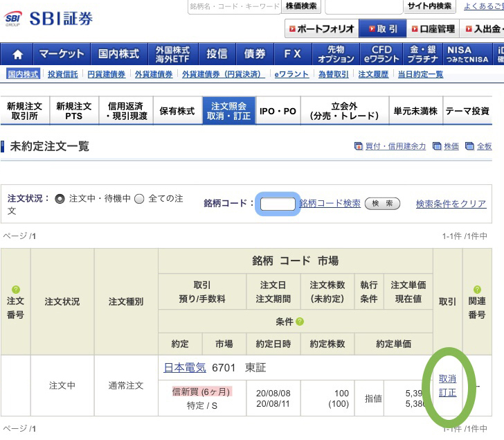Open 信用返済・現引現渡 tab
The image size is (504, 440).
pos(126,111)
